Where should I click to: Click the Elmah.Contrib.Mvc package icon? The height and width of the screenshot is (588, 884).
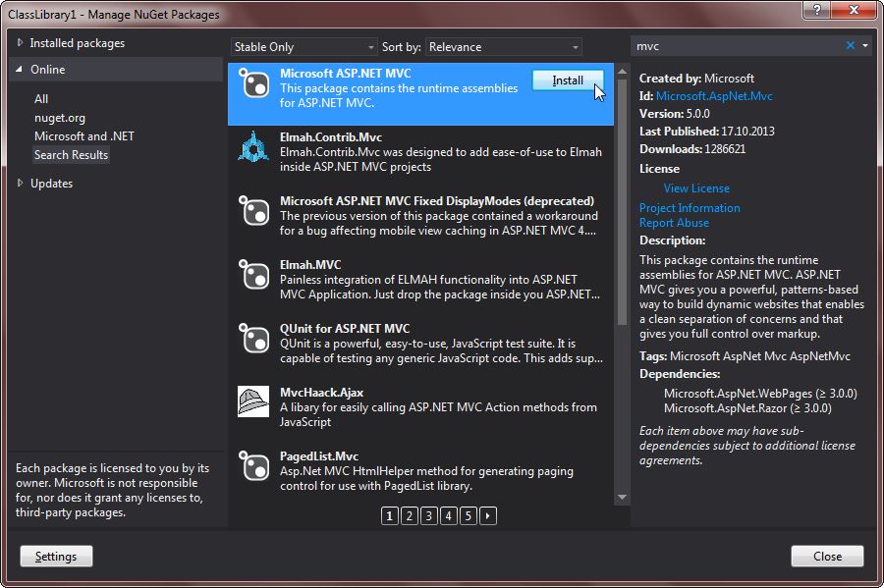[253, 146]
